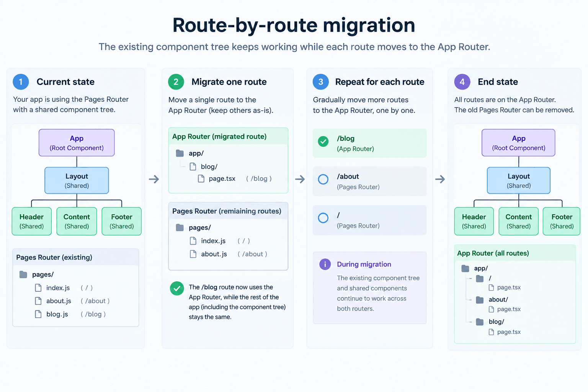
Task: Click the pages/ folder icon under Pages Router (remaining routes)
Action: tap(180, 227)
